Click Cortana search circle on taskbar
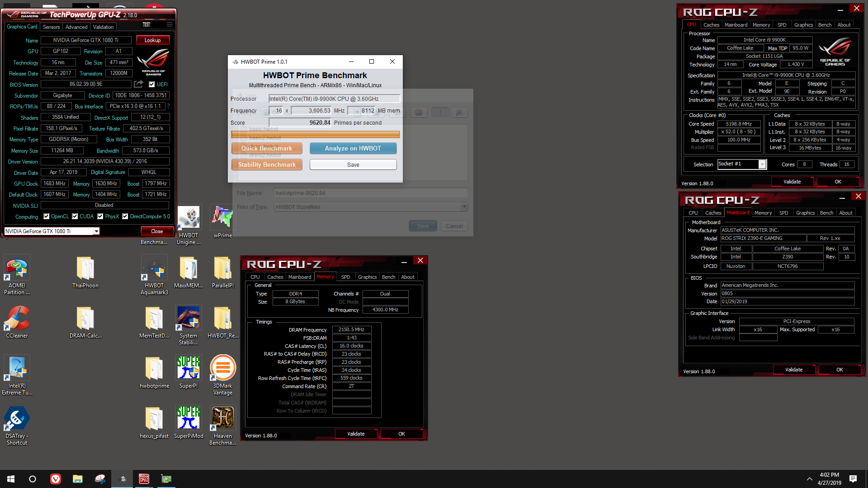The image size is (868, 488). (33, 479)
